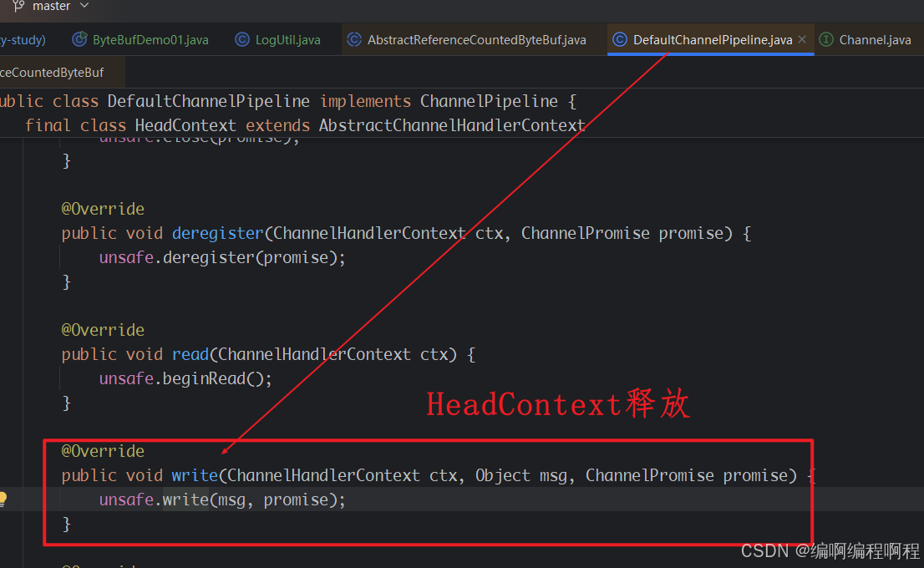
Task: Click the class icon on LogUtil.java tab
Action: coord(241,39)
